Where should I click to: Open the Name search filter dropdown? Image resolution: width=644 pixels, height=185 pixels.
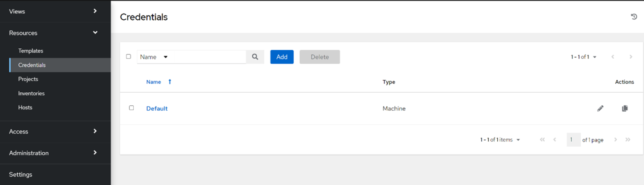[x=153, y=57]
